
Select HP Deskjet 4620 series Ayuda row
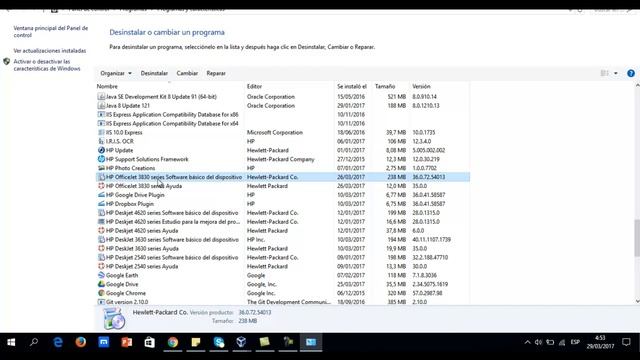(x=282, y=231)
